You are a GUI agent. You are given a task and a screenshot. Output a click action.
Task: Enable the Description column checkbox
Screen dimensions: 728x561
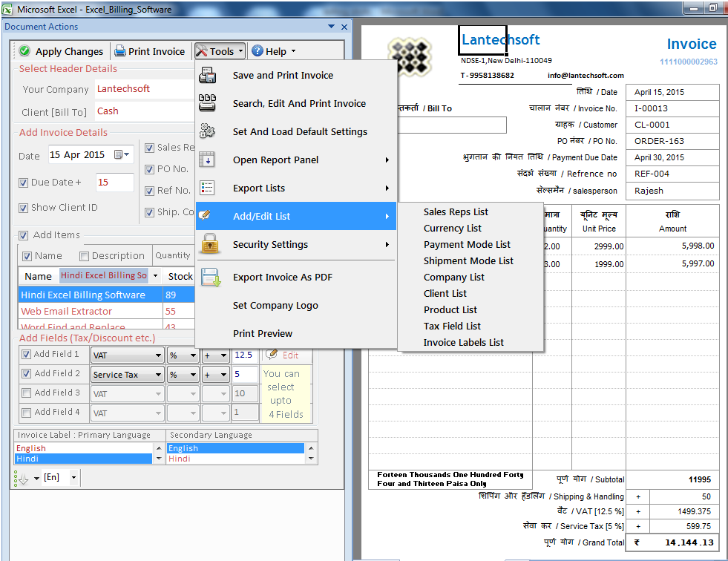[x=84, y=256]
